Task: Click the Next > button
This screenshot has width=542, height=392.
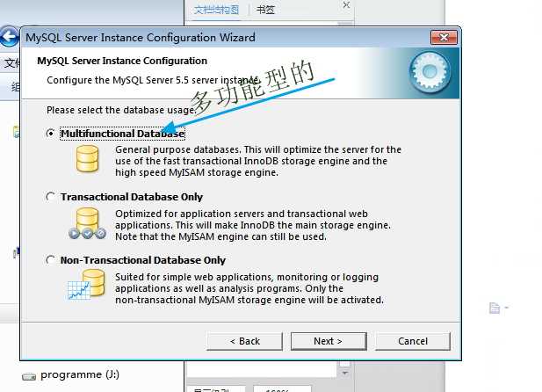Action: [329, 341]
